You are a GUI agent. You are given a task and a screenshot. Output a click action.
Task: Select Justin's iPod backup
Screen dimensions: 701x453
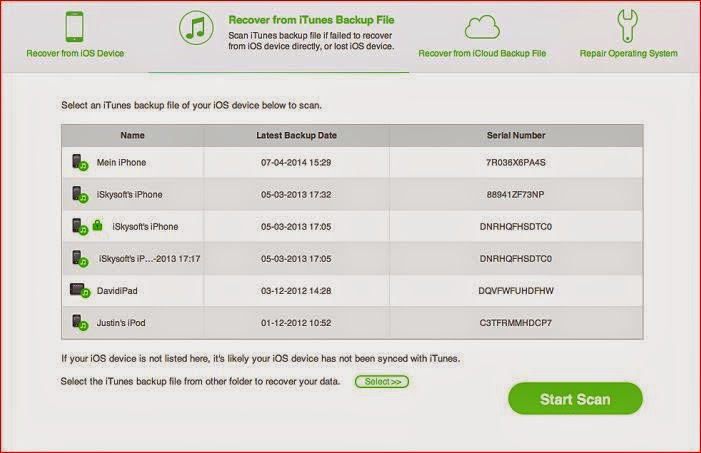click(352, 322)
